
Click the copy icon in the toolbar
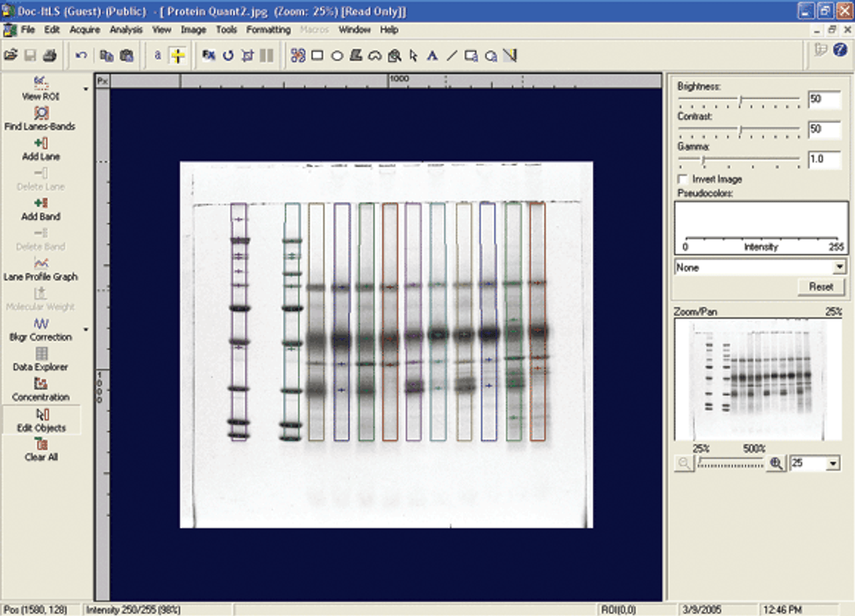pyautogui.click(x=107, y=55)
